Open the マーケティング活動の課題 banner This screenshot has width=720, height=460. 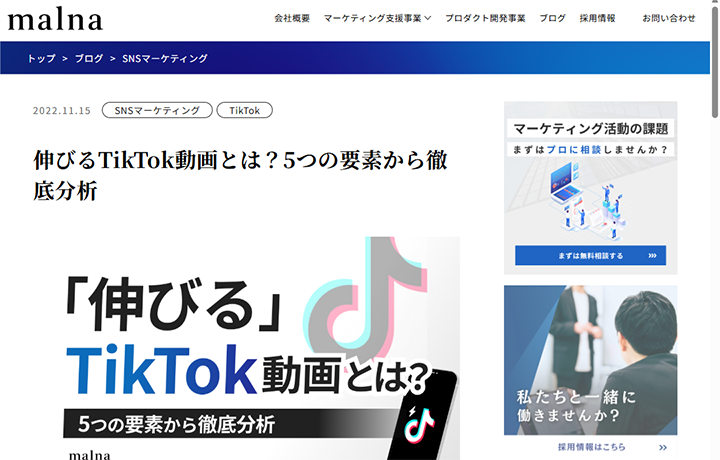pos(591,188)
